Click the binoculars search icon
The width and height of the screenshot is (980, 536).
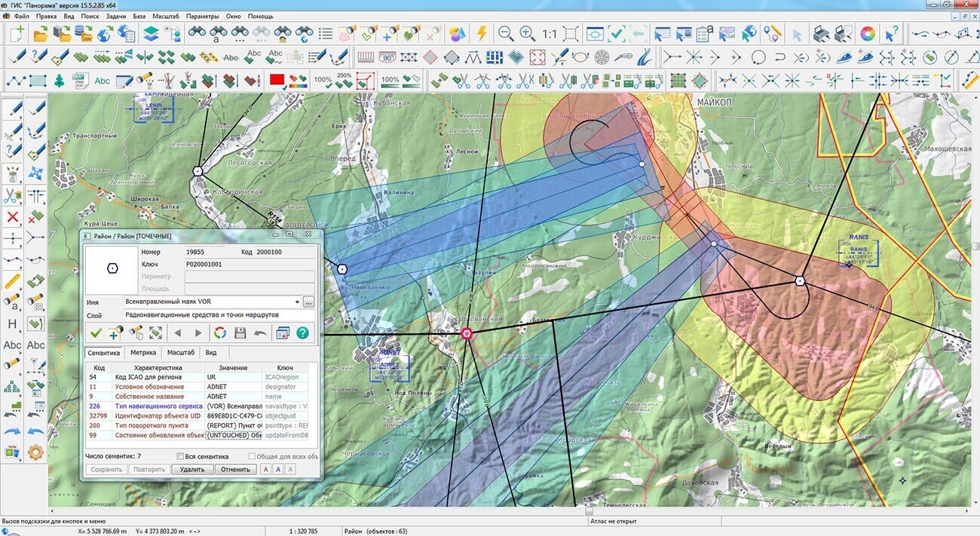[197, 34]
